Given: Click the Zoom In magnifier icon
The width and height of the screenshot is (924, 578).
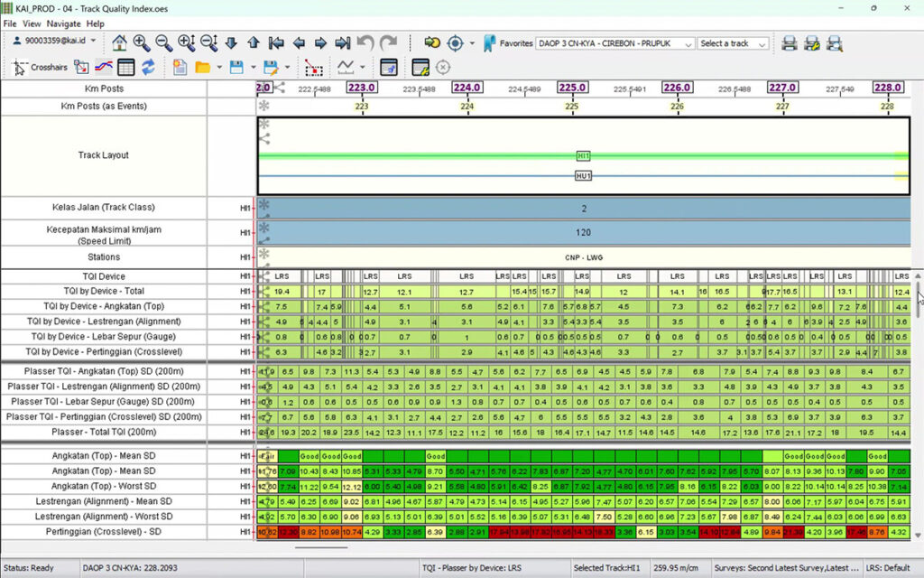Looking at the screenshot, I should (143, 42).
